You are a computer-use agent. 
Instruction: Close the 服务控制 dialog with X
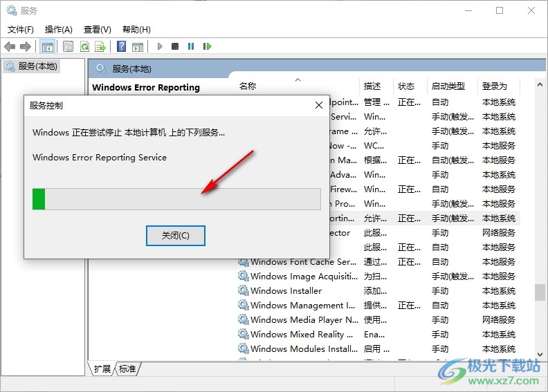tap(319, 105)
